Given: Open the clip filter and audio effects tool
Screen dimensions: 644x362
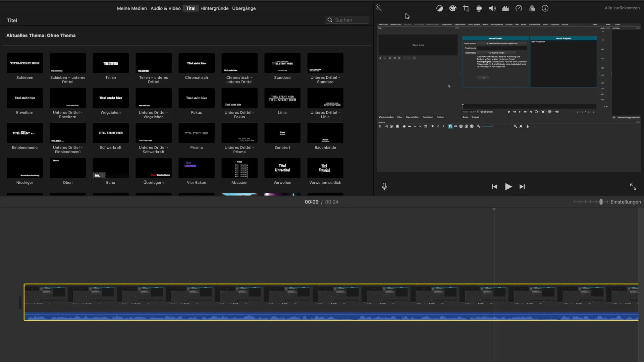Looking at the screenshot, I should click(x=532, y=8).
